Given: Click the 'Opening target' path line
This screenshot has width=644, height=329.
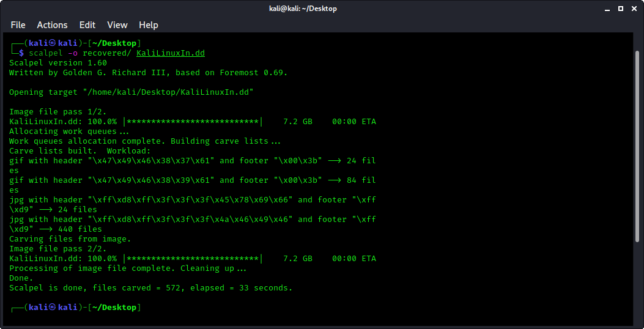Looking at the screenshot, I should pos(131,92).
